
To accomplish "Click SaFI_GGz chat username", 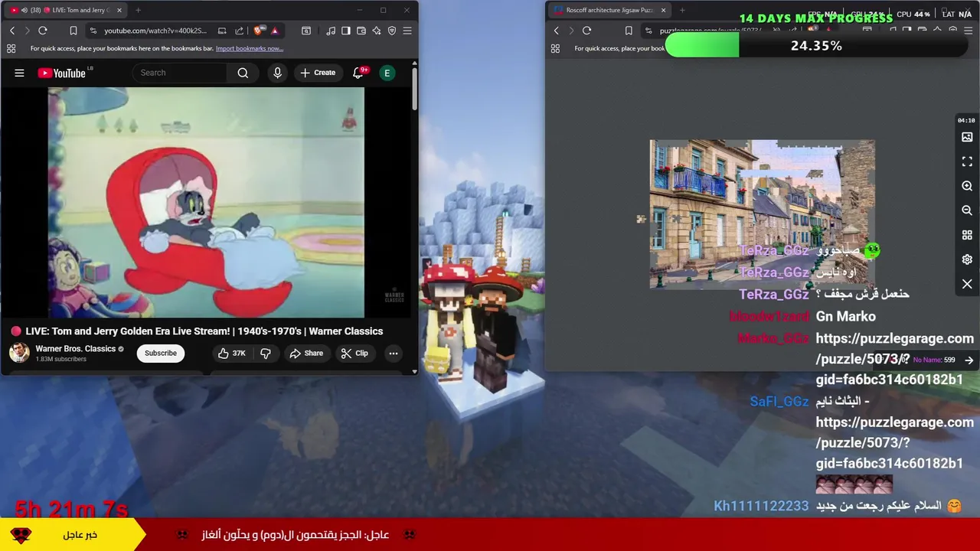I will (x=779, y=401).
